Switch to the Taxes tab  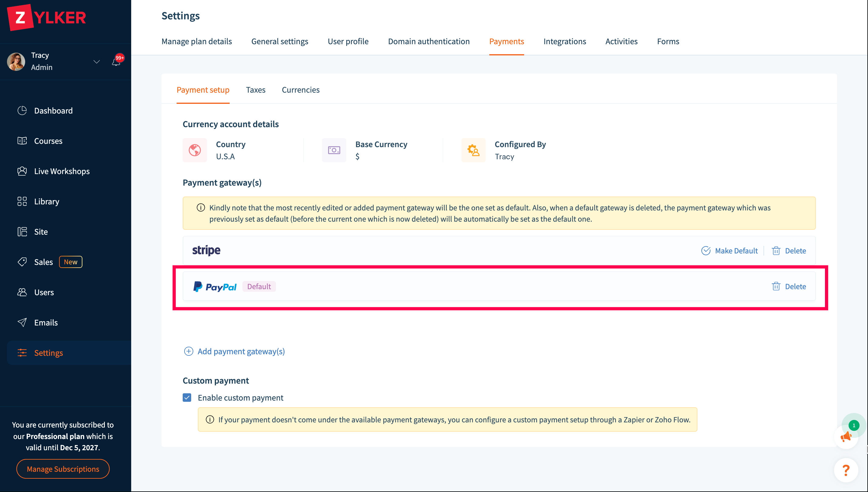pos(255,90)
